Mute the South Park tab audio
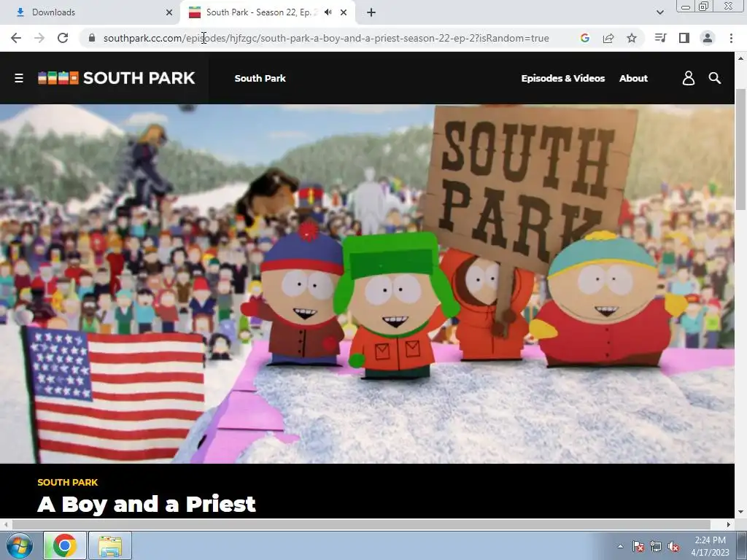This screenshot has height=560, width=747. tap(328, 12)
